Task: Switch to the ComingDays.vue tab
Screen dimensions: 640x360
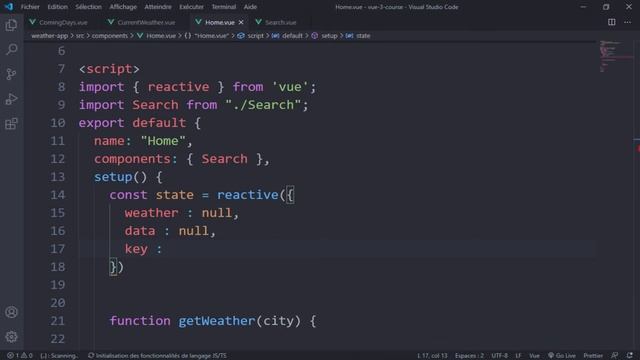Action: tap(58, 22)
